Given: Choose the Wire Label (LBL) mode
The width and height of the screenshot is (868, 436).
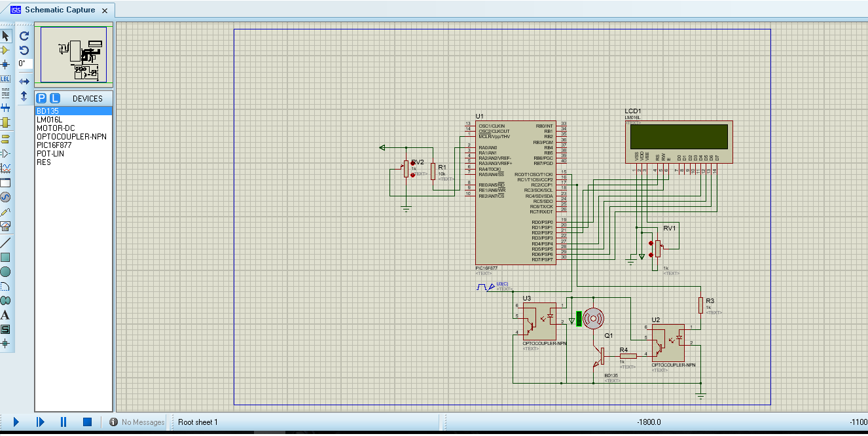Looking at the screenshot, I should point(5,79).
